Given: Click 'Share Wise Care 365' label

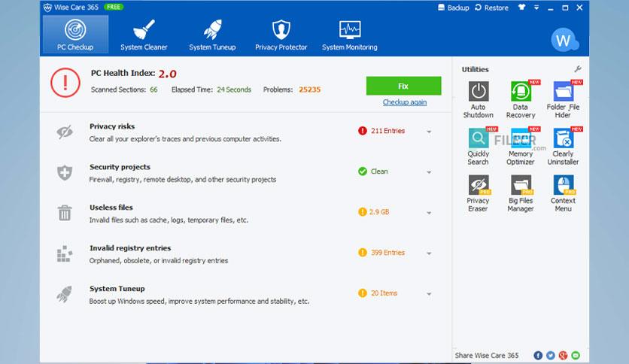Looking at the screenshot, I should click(487, 355).
